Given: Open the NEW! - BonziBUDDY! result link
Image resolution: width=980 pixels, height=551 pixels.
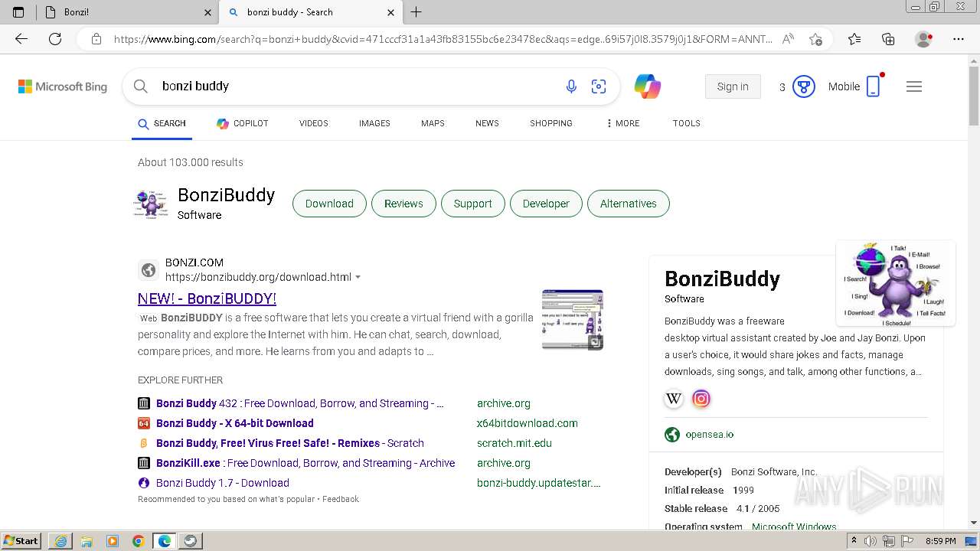Looking at the screenshot, I should point(207,298).
